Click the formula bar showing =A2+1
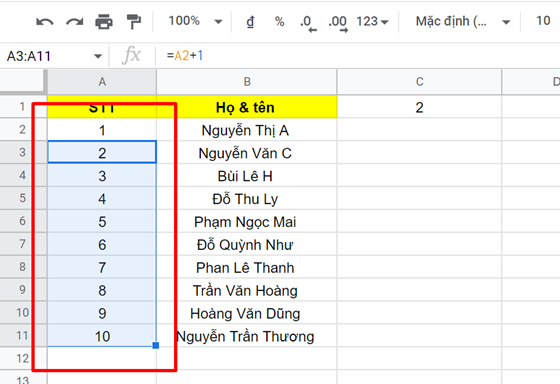 357,56
